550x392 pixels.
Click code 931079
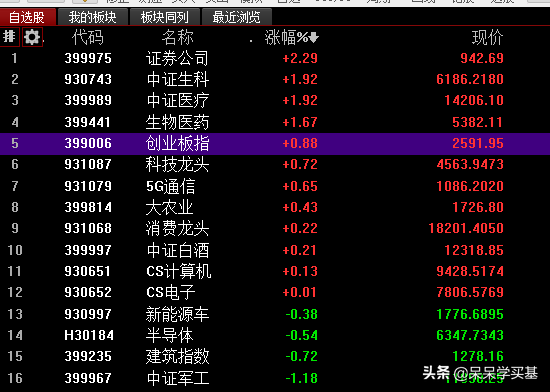click(x=88, y=186)
